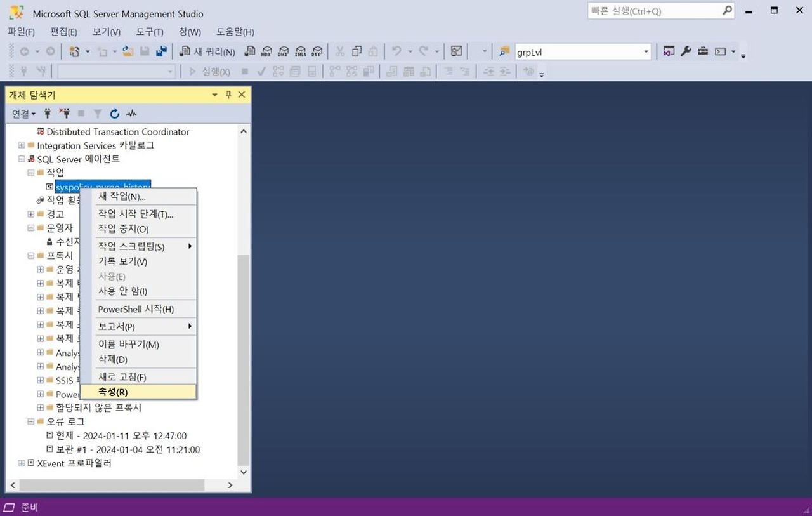812x516 pixels.
Task: Open a new DMX query
Action: (x=284, y=51)
